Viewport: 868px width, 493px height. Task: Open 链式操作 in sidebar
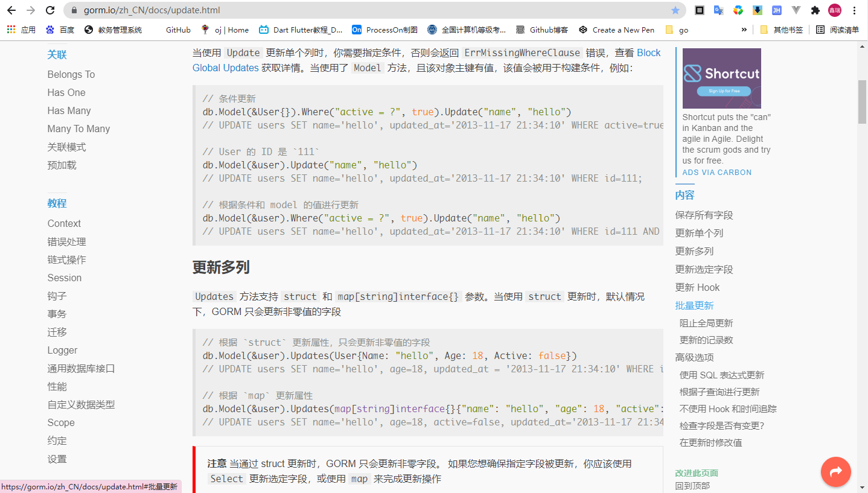tap(67, 259)
